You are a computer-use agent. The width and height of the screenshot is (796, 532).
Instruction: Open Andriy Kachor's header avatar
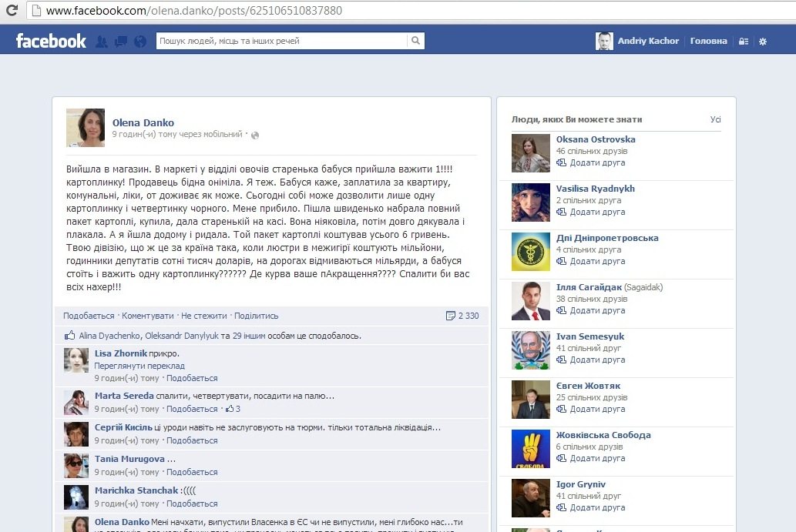[x=604, y=41]
